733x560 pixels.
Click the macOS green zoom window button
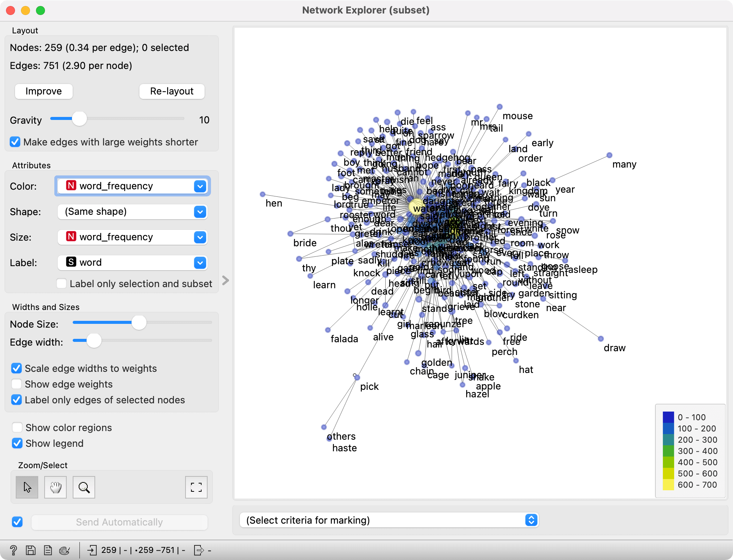point(40,10)
